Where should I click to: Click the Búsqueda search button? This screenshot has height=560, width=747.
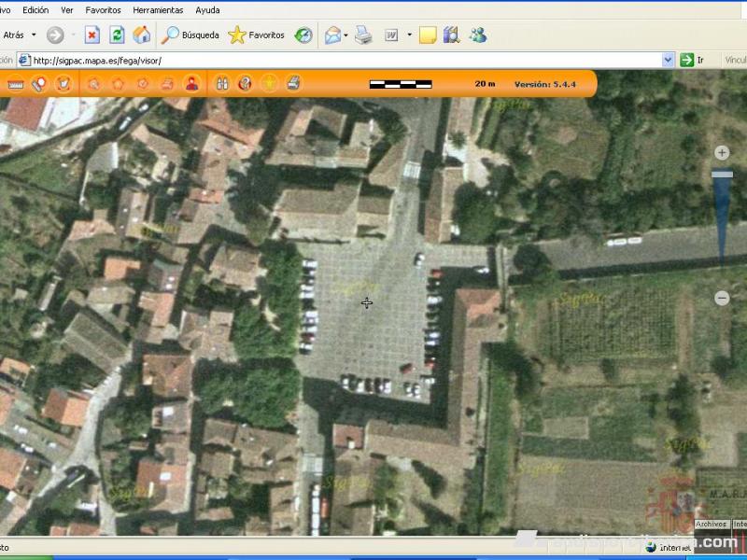[191, 35]
